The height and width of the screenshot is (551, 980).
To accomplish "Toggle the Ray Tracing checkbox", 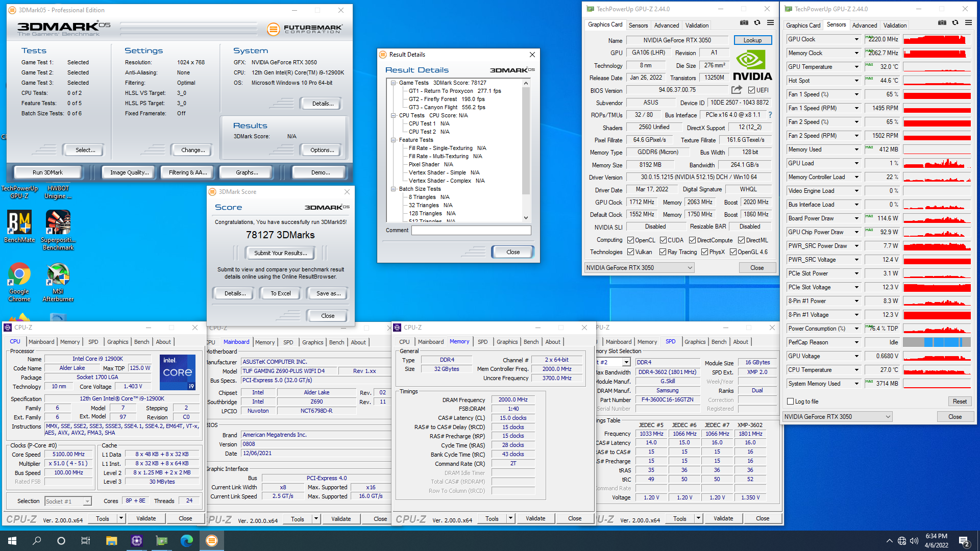I will [x=663, y=252].
